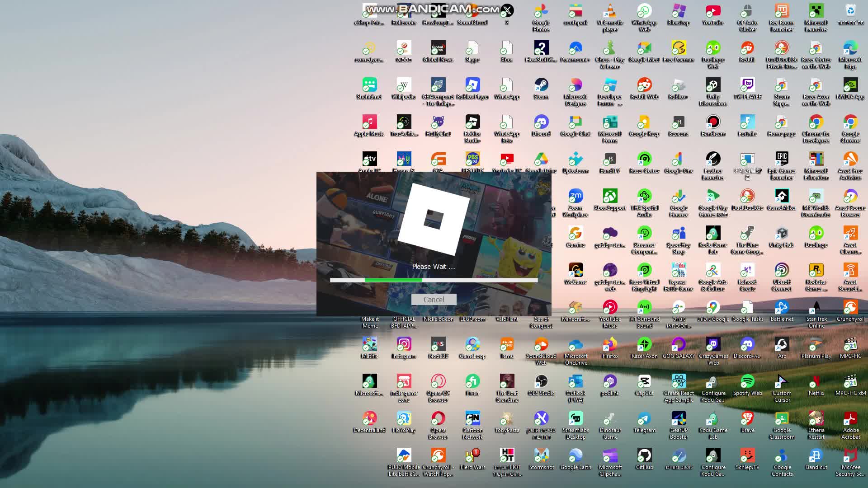Open the Epic Games Launcher icon
The height and width of the screenshot is (488, 868).
pos(782,160)
